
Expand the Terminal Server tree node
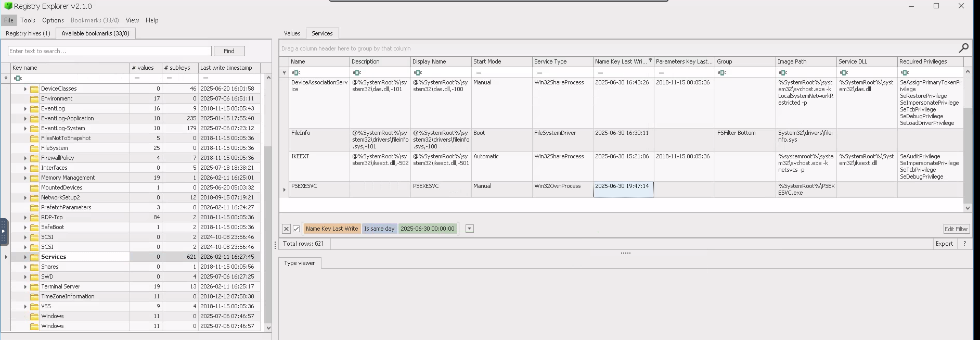(x=25, y=287)
